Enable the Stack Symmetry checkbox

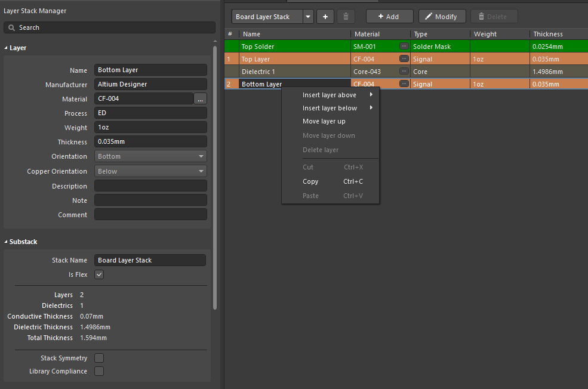click(x=99, y=358)
